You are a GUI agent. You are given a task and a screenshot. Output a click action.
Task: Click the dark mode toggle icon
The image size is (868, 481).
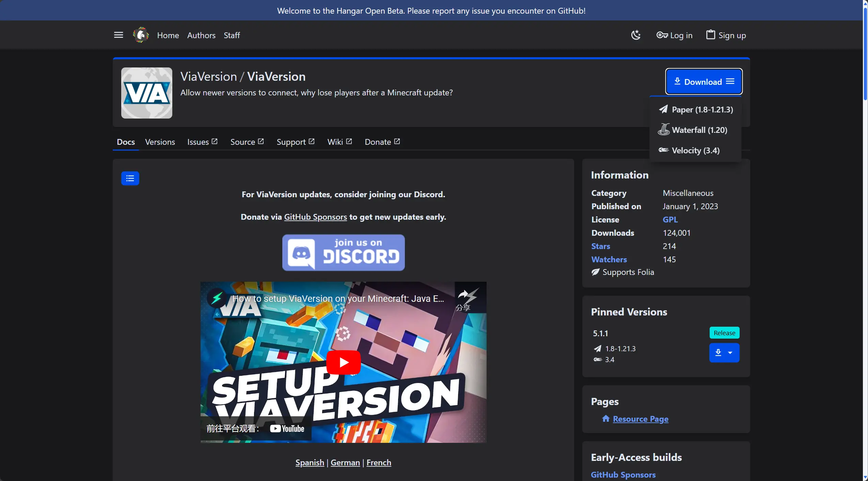coord(636,35)
